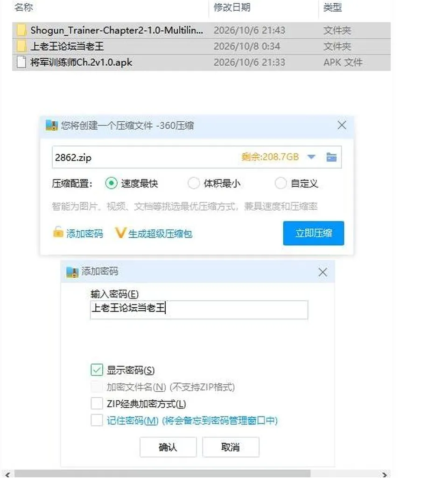
Task: Click the date 2026/10/8 0:34
Action: pos(247,46)
